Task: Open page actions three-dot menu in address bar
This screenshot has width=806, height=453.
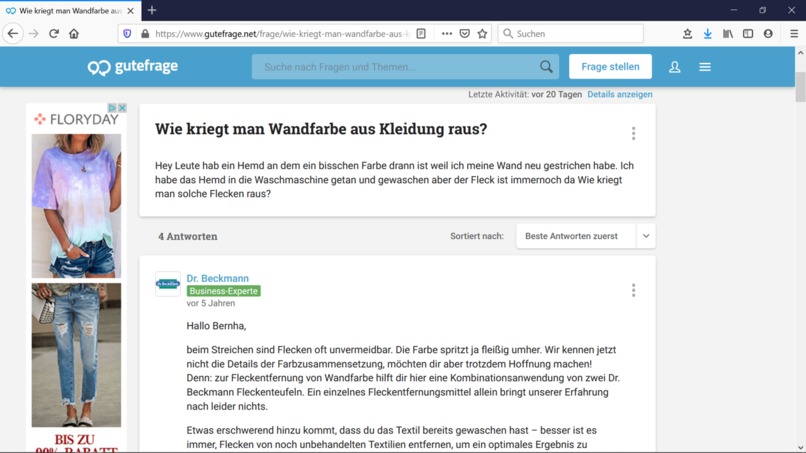Action: (x=447, y=34)
